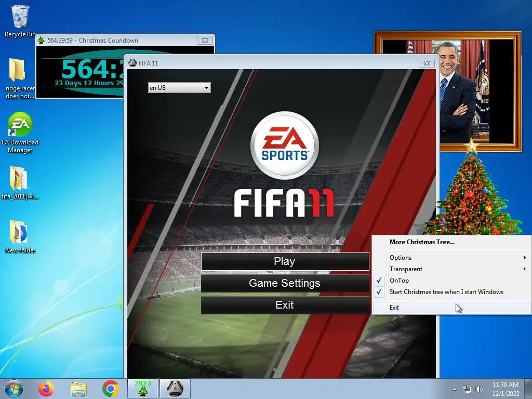Screen dimensions: 532x399
Task: Select More Christmas Tree... menu entry
Action: coord(451,242)
